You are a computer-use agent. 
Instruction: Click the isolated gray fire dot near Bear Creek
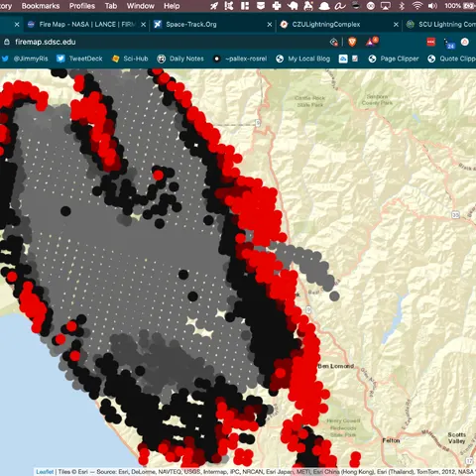(334, 296)
